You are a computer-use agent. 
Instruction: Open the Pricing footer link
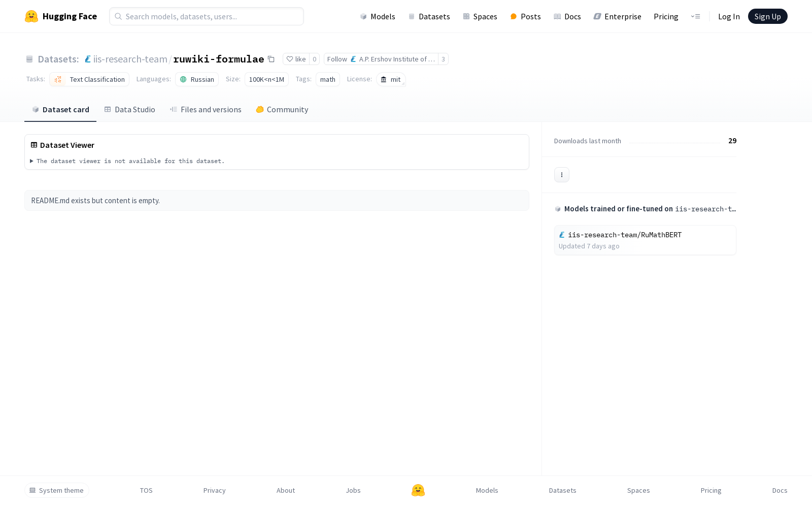click(x=711, y=490)
